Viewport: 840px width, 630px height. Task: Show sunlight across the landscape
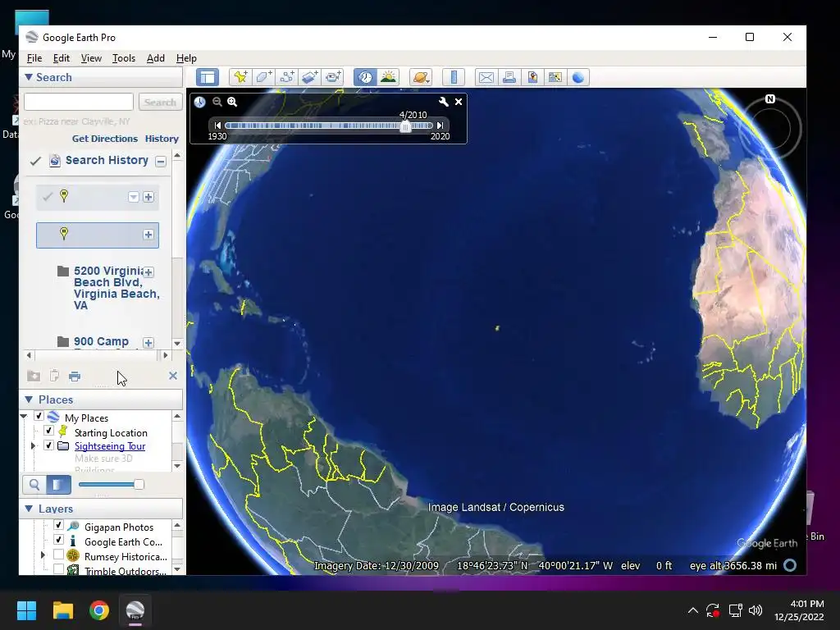click(x=388, y=77)
